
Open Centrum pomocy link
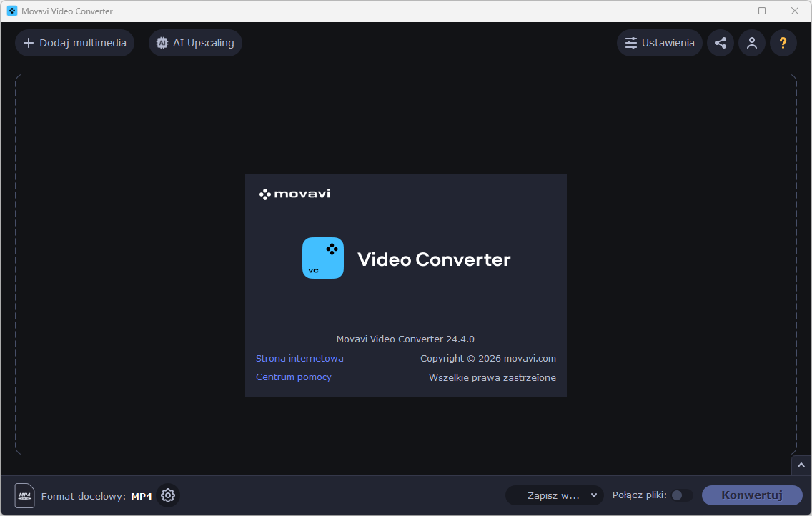(294, 377)
